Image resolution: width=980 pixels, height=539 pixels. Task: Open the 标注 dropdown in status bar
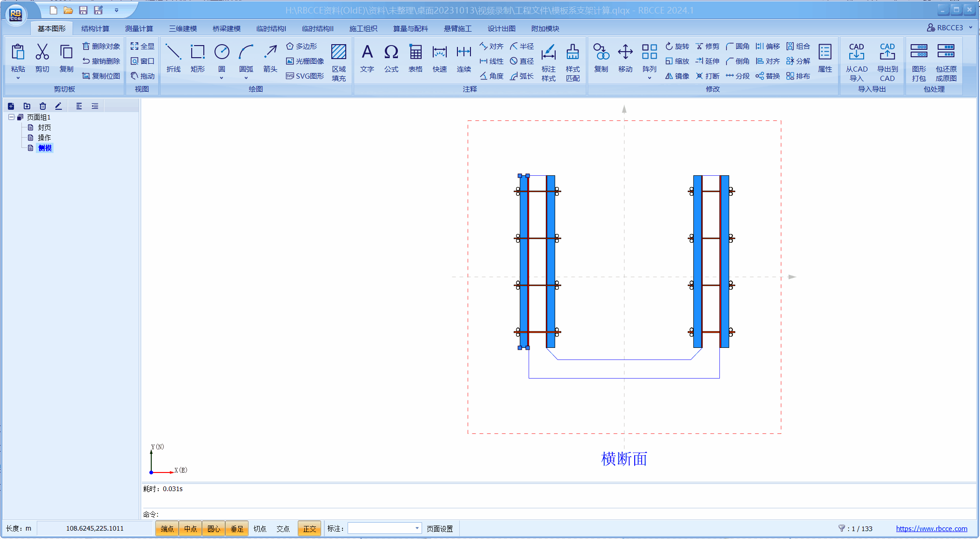point(417,528)
